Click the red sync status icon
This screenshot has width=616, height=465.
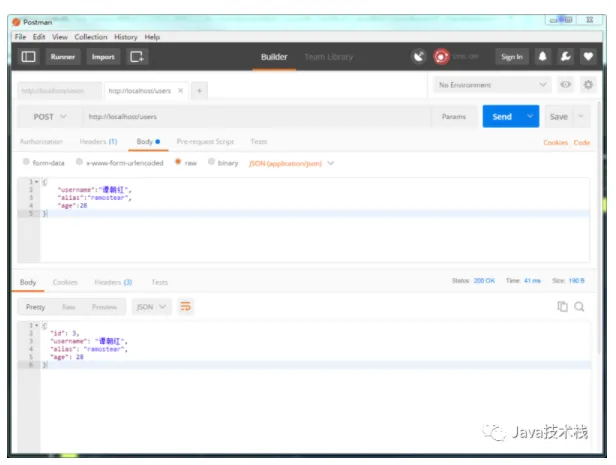[x=441, y=57]
